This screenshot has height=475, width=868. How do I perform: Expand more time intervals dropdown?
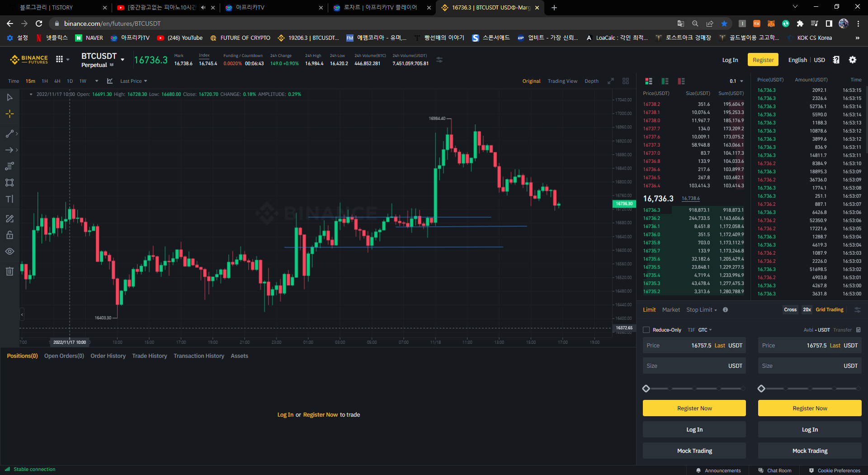(x=97, y=81)
